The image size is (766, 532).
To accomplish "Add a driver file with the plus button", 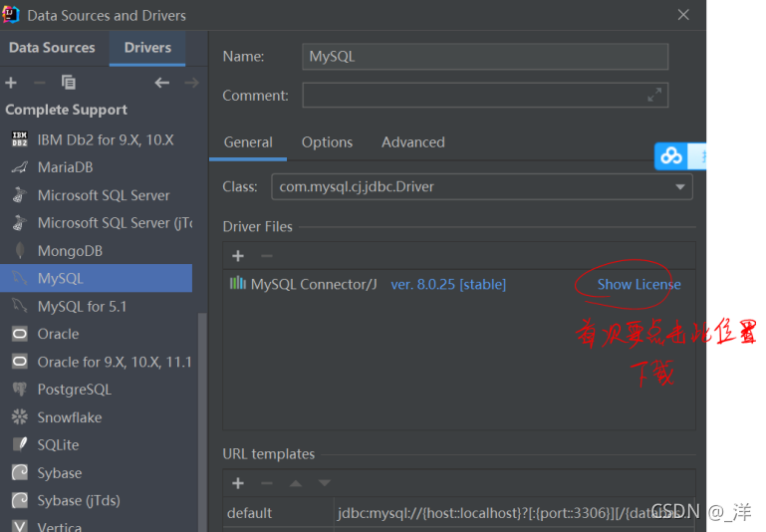I will coord(238,256).
